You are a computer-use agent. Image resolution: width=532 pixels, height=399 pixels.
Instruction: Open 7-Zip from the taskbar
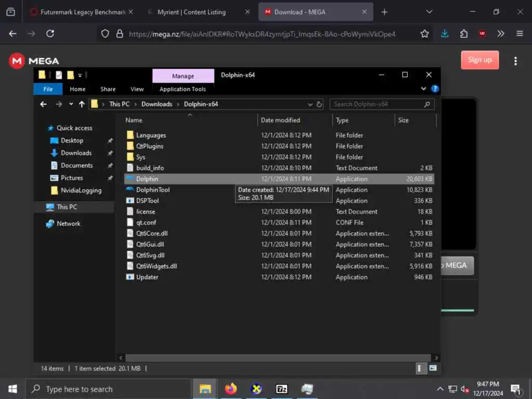(282, 389)
